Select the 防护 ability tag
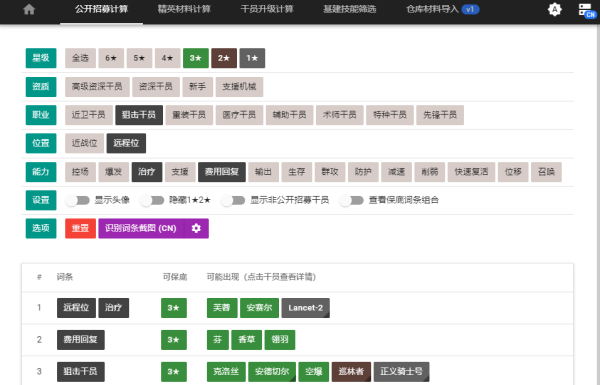Viewport: 600px width, 385px height. [x=363, y=172]
